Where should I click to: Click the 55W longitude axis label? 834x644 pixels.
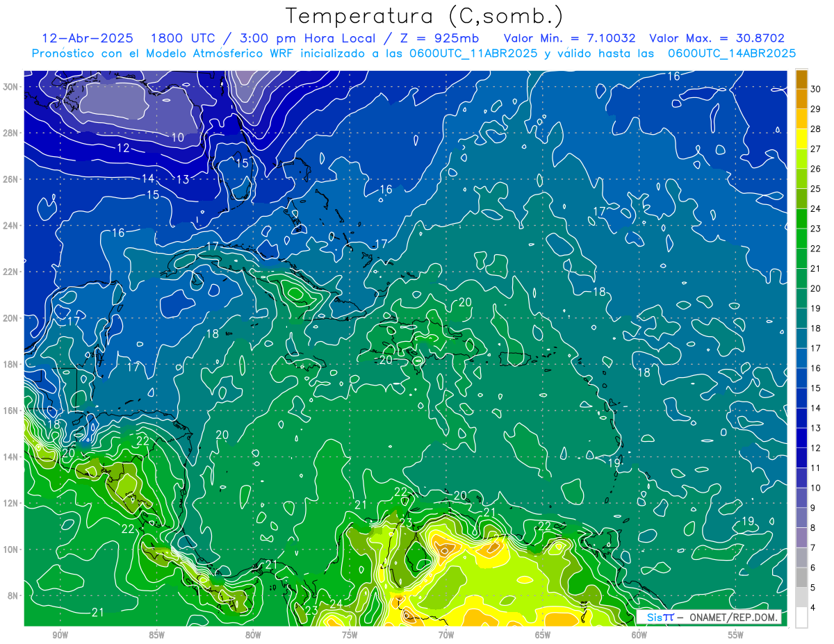pyautogui.click(x=736, y=635)
